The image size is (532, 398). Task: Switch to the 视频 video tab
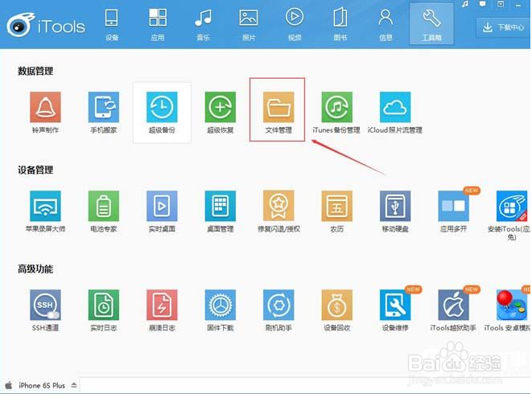pos(295,24)
